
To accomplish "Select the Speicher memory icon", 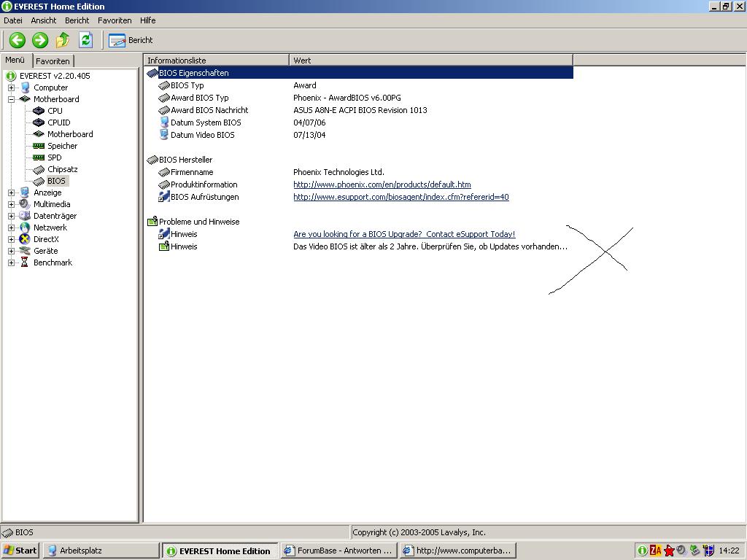I will [x=39, y=146].
